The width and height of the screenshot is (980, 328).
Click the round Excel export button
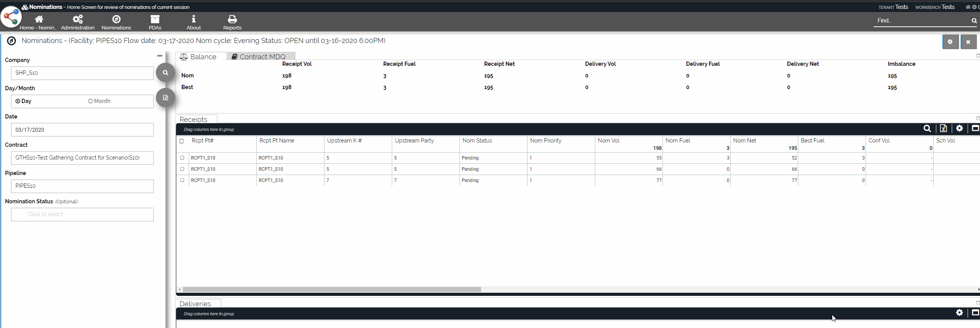(x=165, y=98)
